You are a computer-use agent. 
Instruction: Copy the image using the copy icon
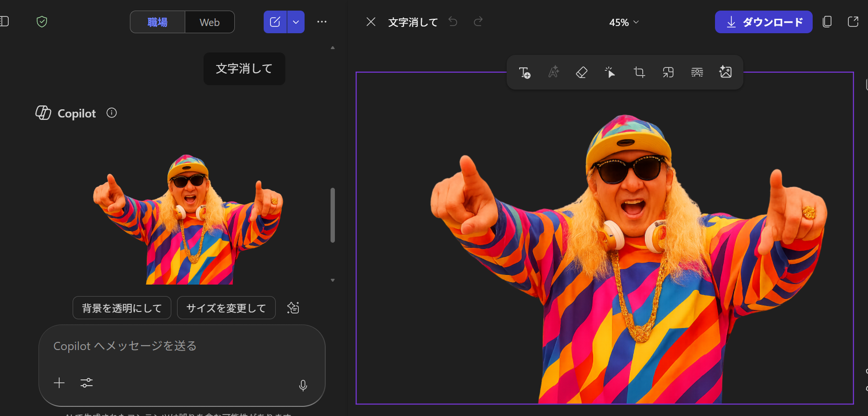827,22
